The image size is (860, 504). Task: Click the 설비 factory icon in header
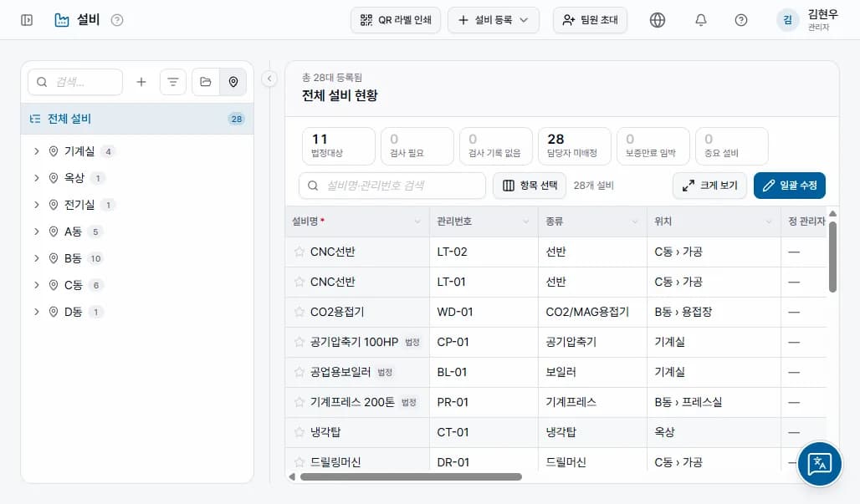(x=61, y=20)
